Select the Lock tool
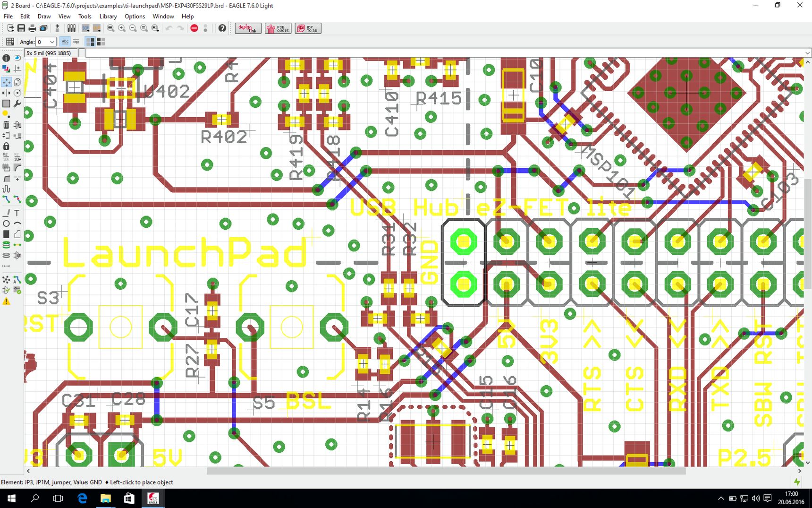 pyautogui.click(x=6, y=146)
